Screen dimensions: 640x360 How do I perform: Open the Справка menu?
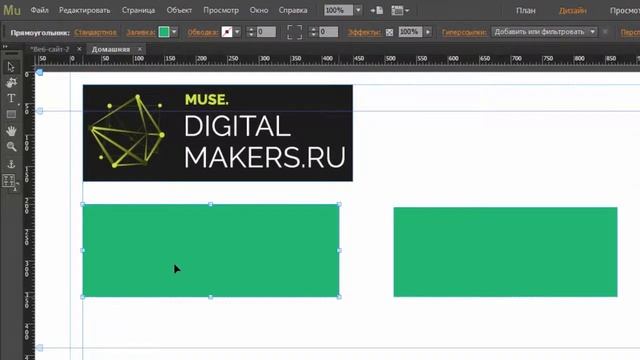click(x=293, y=10)
